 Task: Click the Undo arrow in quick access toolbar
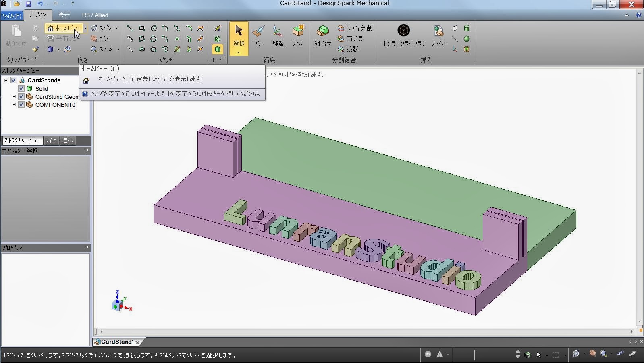click(x=40, y=4)
